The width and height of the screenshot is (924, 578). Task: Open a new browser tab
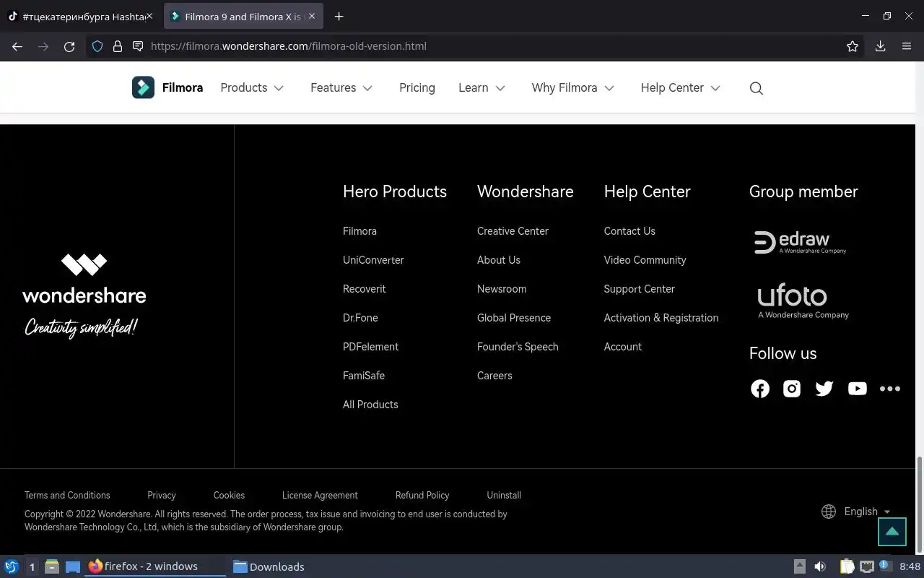point(339,16)
